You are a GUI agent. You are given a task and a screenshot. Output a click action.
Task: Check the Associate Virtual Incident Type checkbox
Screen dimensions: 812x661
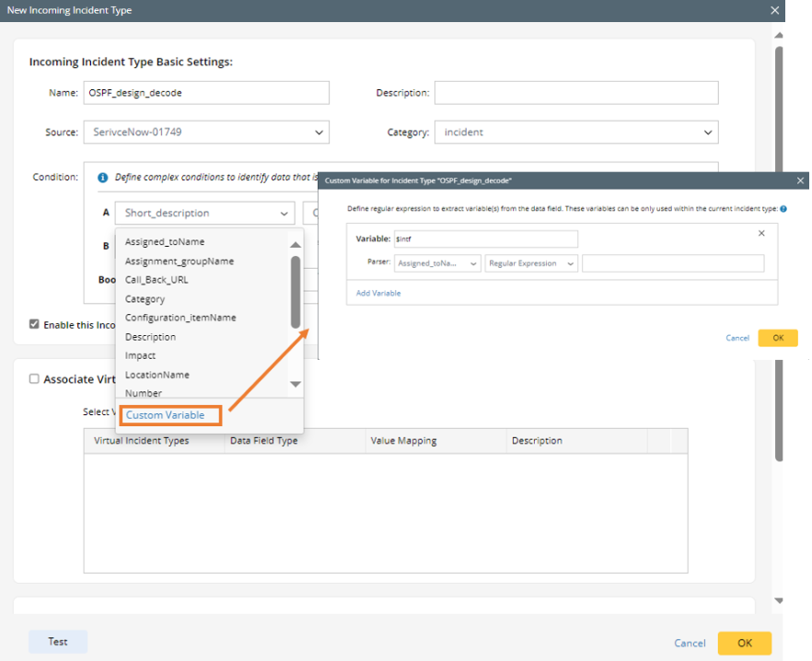click(x=34, y=378)
